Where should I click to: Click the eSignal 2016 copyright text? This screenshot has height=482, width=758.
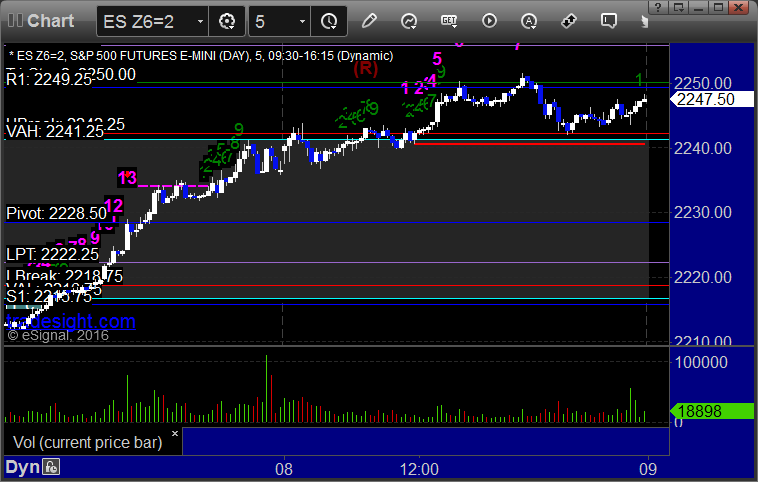coord(58,336)
